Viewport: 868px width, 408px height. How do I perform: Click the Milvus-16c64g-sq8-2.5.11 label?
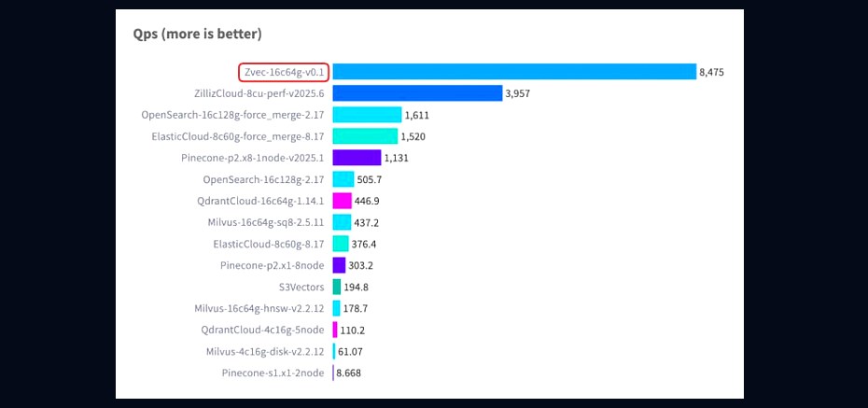(265, 222)
